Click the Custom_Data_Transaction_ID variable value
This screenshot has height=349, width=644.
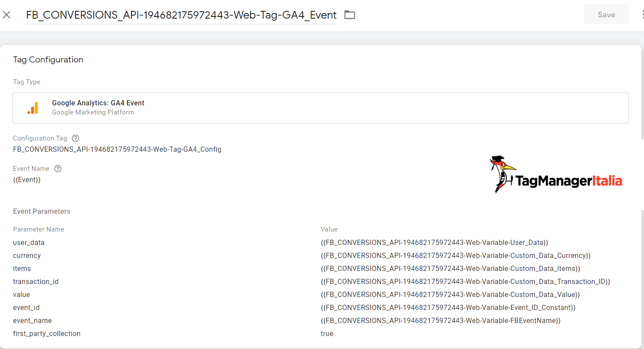tap(465, 281)
